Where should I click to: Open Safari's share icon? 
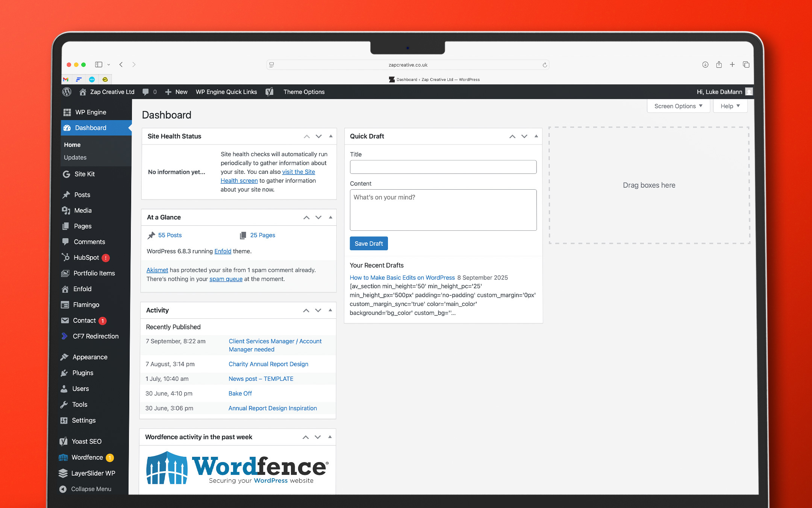tap(719, 64)
